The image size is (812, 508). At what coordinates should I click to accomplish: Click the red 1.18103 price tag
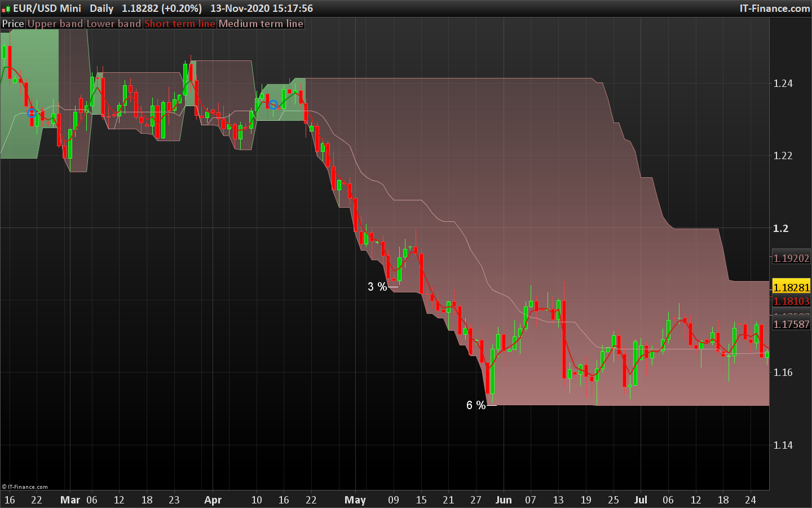[x=791, y=301]
